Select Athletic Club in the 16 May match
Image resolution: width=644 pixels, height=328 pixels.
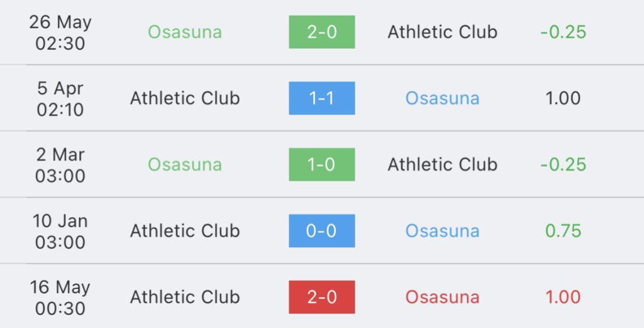185,297
